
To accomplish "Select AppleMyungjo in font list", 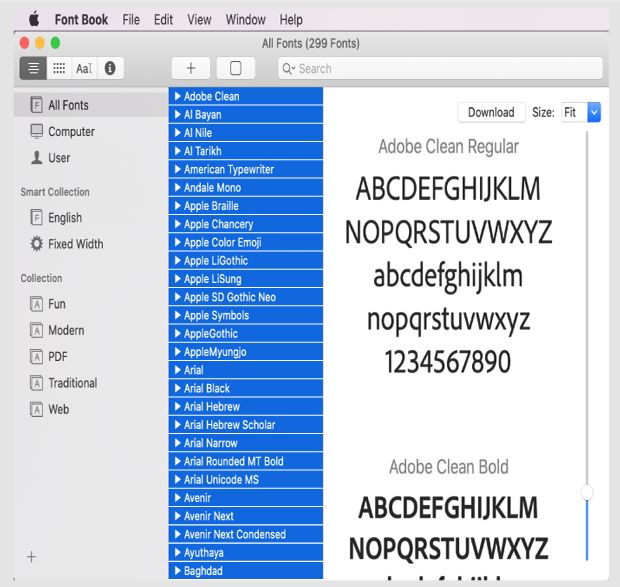I will click(x=246, y=352).
